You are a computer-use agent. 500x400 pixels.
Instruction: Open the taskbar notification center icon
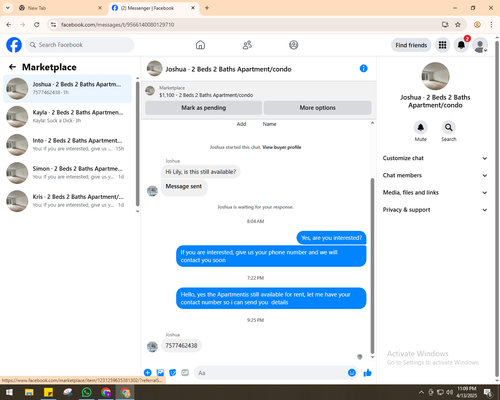488,392
